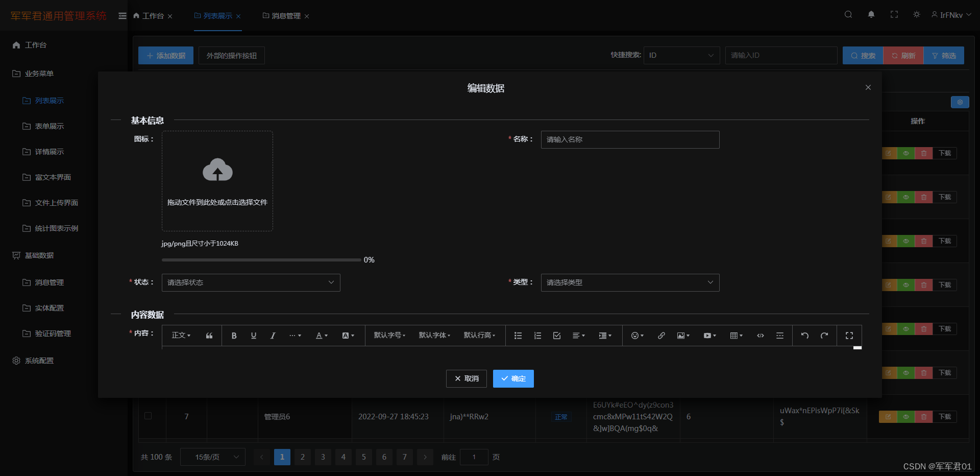Open the insert image dropdown

(x=683, y=336)
